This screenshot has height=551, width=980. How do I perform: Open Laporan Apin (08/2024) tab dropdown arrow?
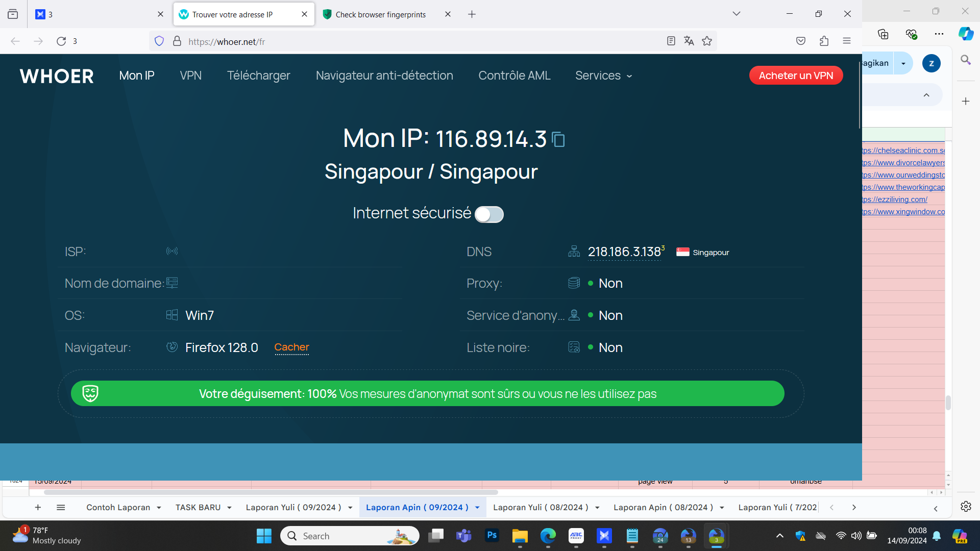click(x=722, y=508)
